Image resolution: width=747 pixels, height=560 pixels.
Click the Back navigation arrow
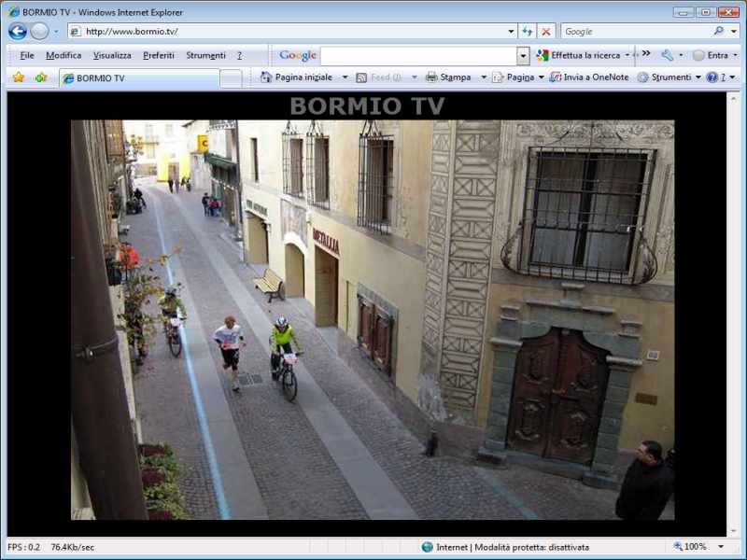pyautogui.click(x=18, y=32)
